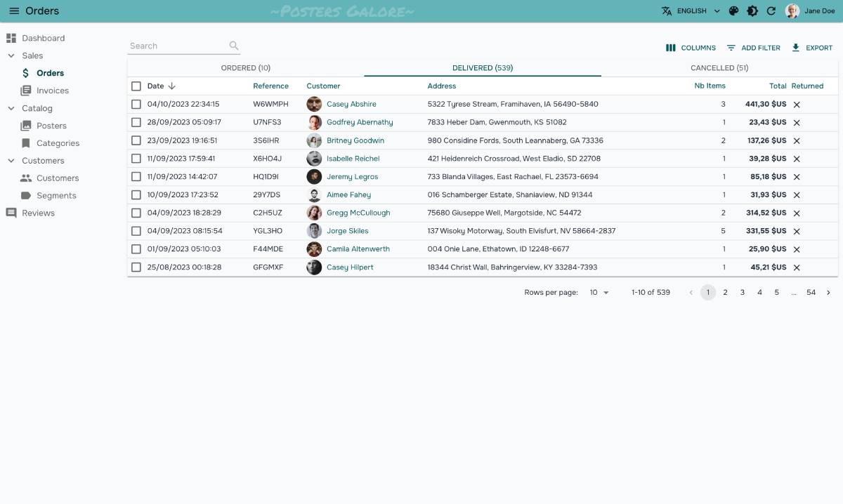Open the rows per page dropdown
This screenshot has height=504, width=843.
[599, 293]
